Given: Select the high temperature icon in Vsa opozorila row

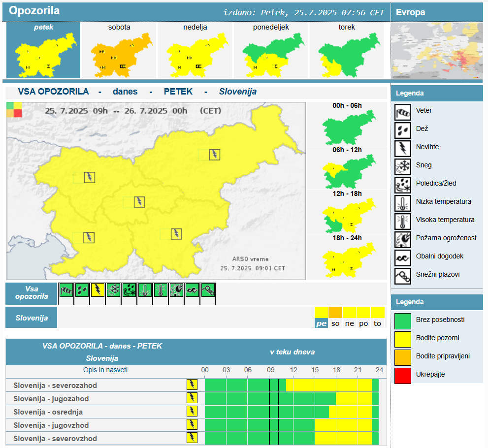Looking at the screenshot, I should click(x=161, y=290).
